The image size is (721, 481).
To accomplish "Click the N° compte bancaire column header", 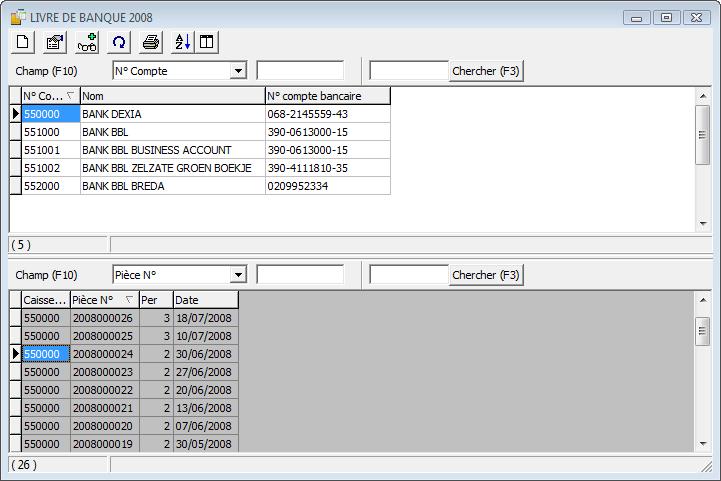I will tap(327, 96).
